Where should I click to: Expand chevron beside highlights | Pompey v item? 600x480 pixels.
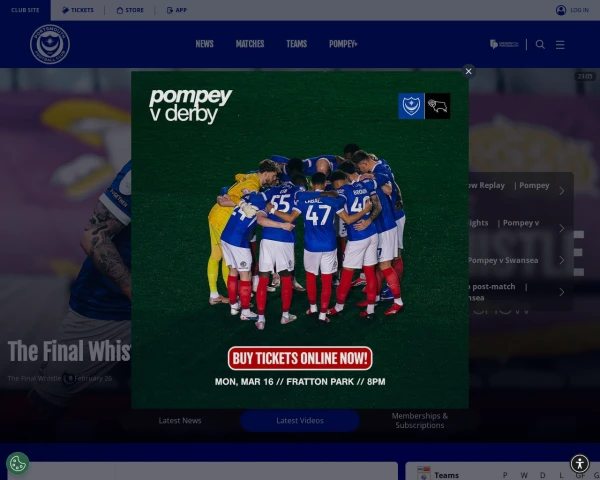point(561,228)
